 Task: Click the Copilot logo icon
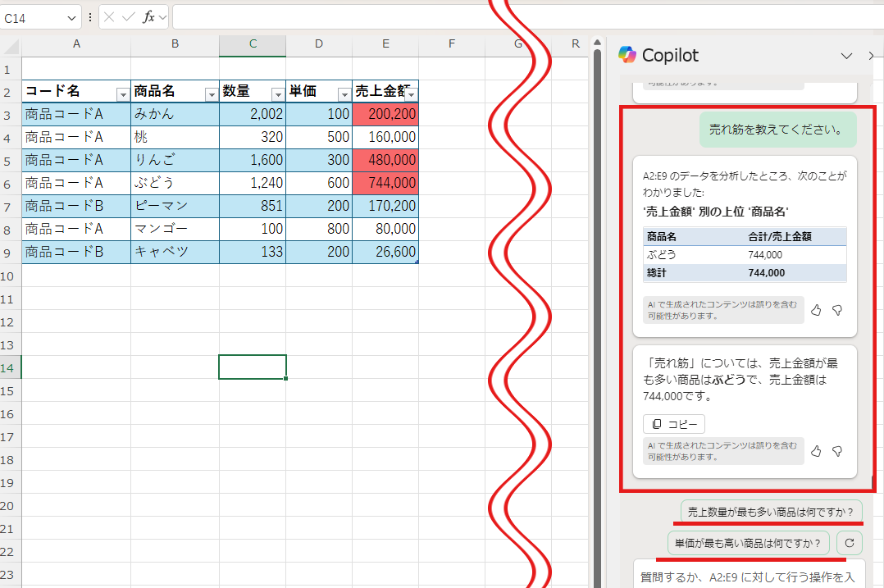[627, 55]
